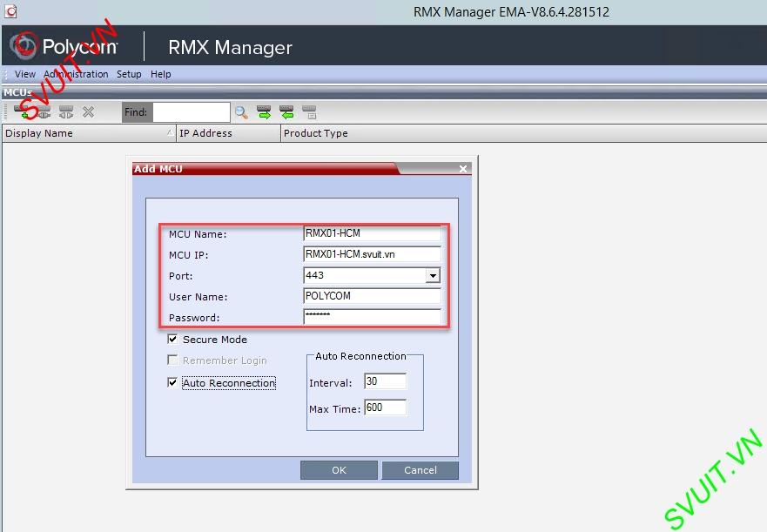The width and height of the screenshot is (767, 532).
Task: Click in the Interval field showing 30
Action: point(386,381)
